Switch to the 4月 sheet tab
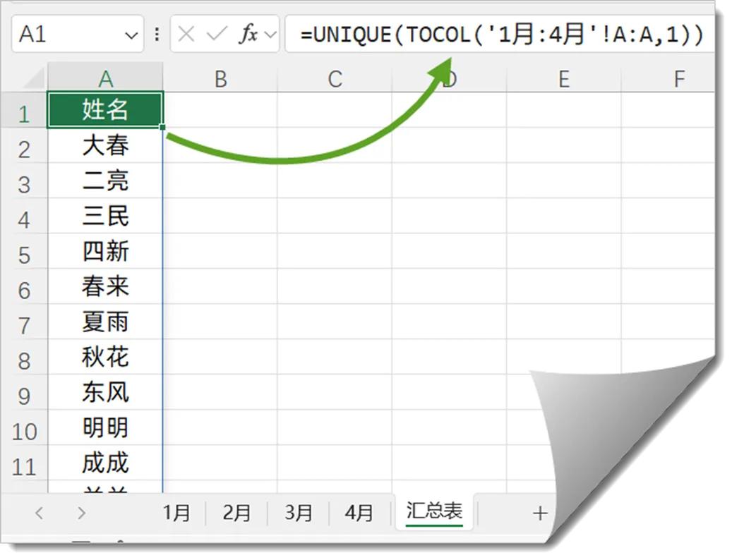732x560 pixels. 359,513
